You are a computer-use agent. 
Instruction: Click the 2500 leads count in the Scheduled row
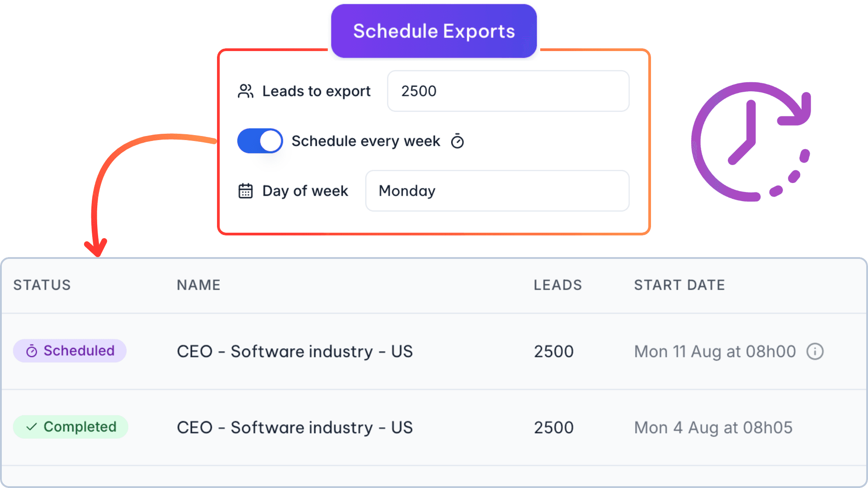click(553, 351)
